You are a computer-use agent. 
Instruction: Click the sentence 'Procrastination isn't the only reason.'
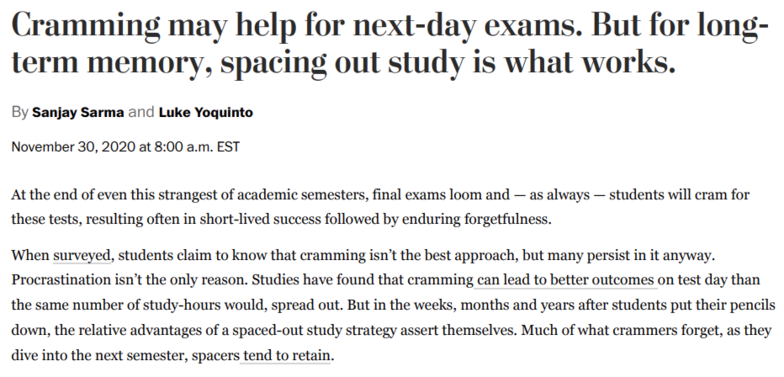tap(128, 280)
